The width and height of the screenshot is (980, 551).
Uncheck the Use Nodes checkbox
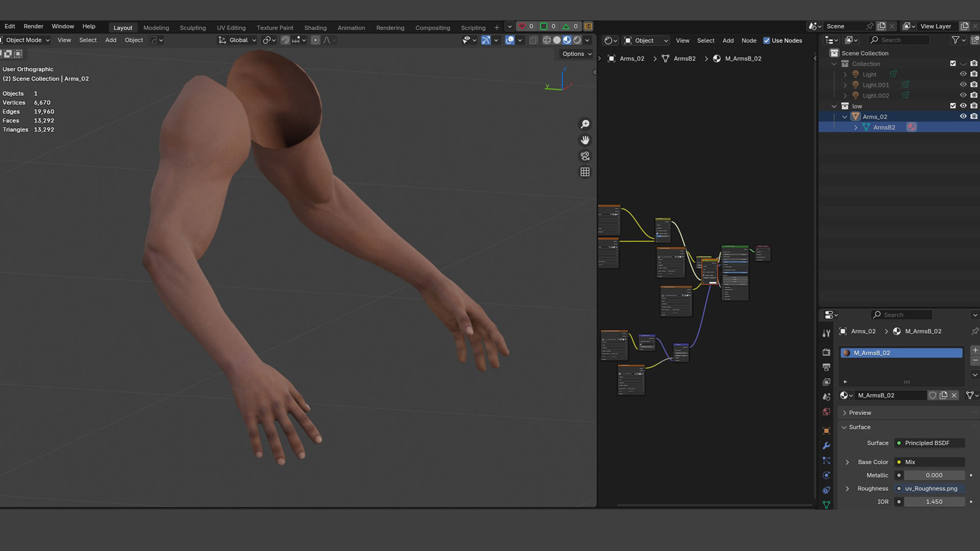766,40
